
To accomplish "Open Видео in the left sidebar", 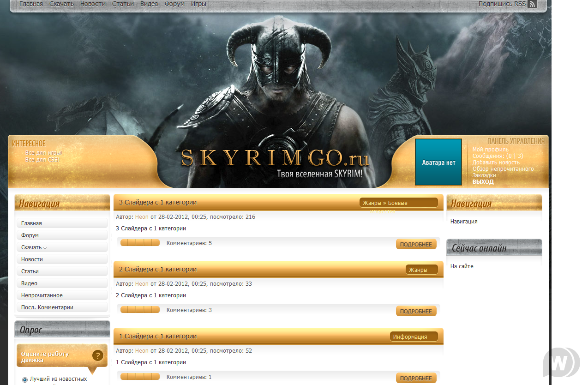I will 62,283.
